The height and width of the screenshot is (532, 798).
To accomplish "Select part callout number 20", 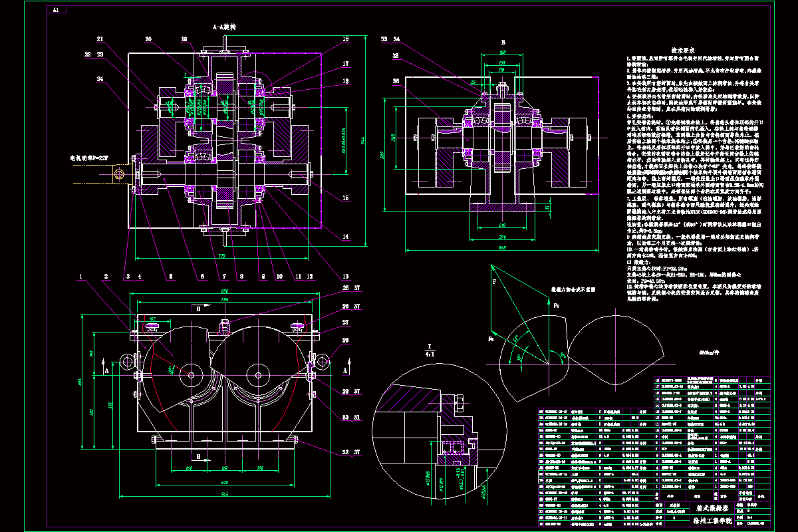I will pyautogui.click(x=148, y=38).
